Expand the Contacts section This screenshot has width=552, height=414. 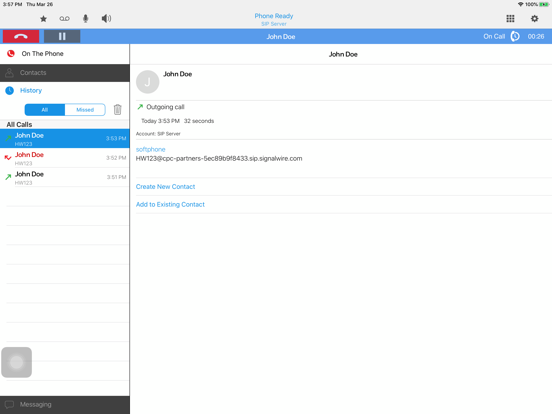point(65,73)
